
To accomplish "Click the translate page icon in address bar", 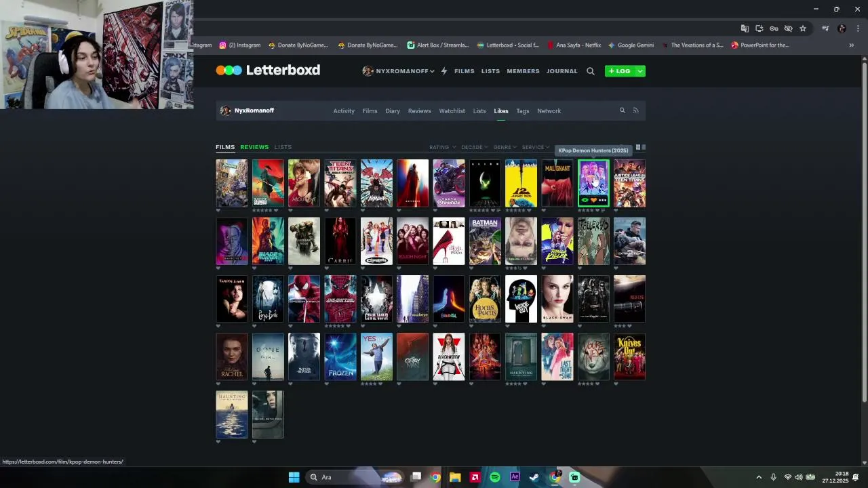I will (745, 28).
